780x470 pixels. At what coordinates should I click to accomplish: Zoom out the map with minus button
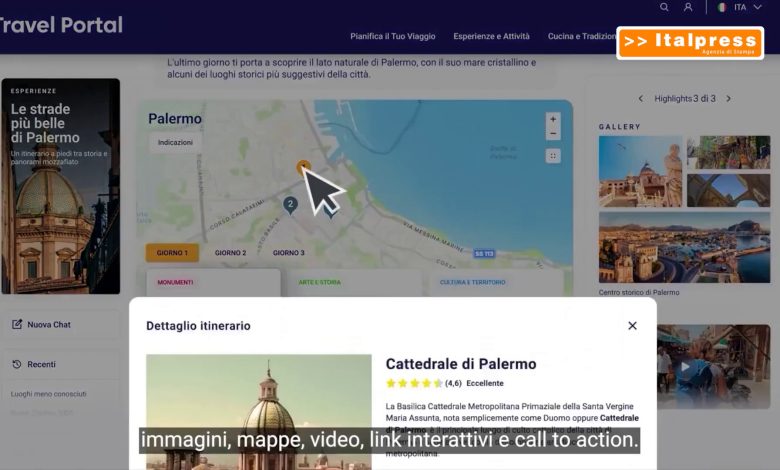553,133
